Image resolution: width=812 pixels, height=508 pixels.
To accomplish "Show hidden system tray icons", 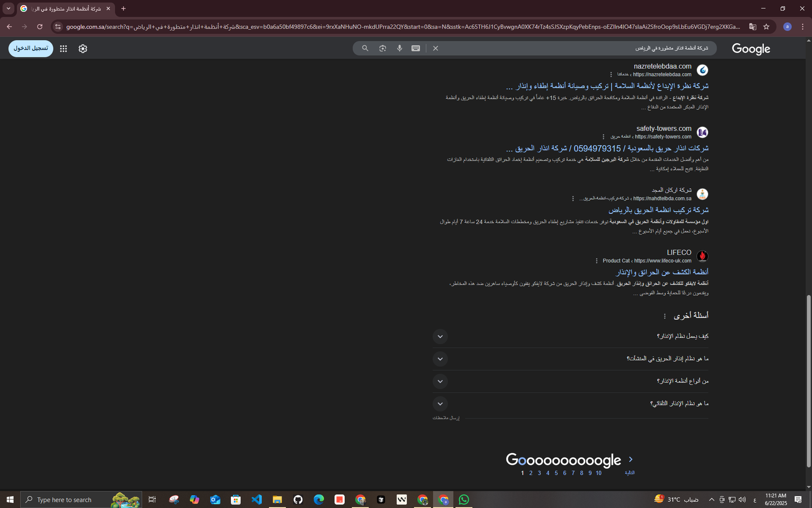I will [x=712, y=500].
